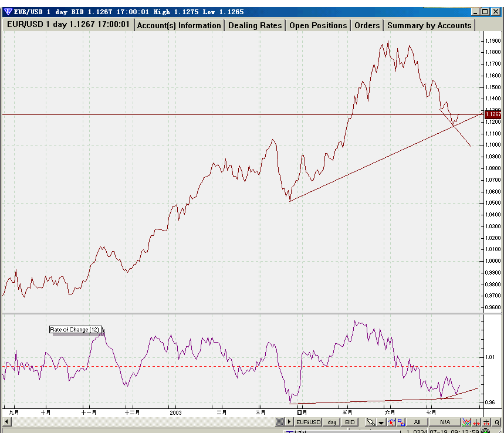The image size is (504, 433).
Task: Select the arrow pointer tool
Action: 371,422
